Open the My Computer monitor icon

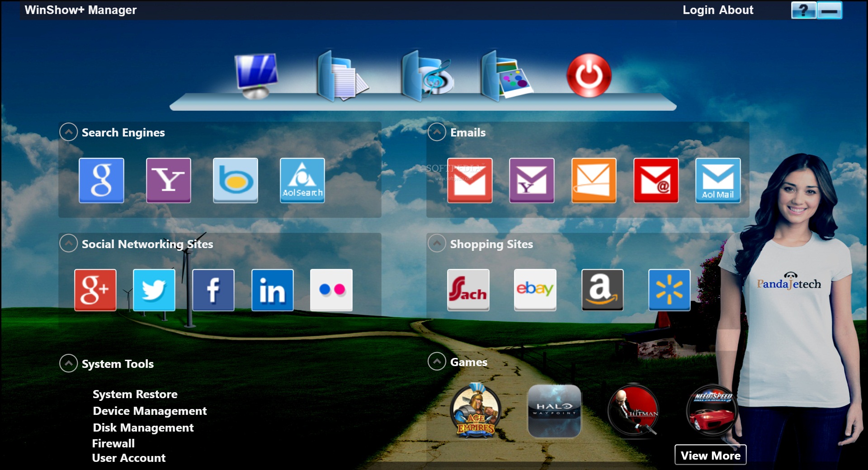point(256,75)
